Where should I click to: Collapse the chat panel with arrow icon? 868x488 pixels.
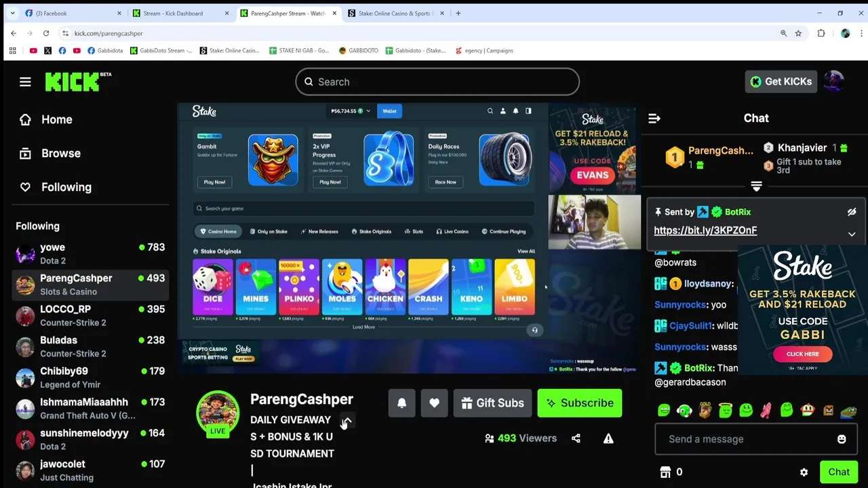(x=654, y=119)
